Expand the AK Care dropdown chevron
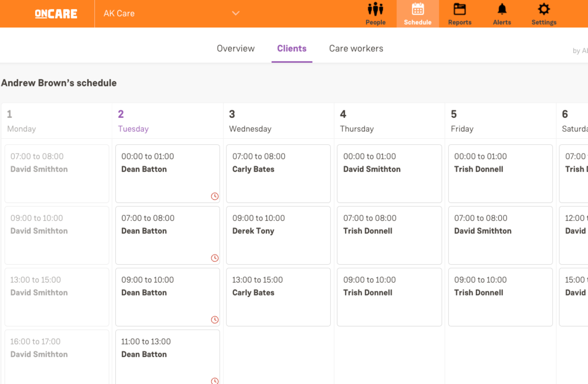 pyautogui.click(x=236, y=13)
